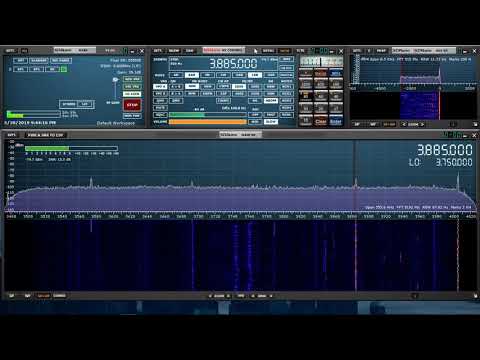
Task: Select FM mode
Action: coord(208,75)
